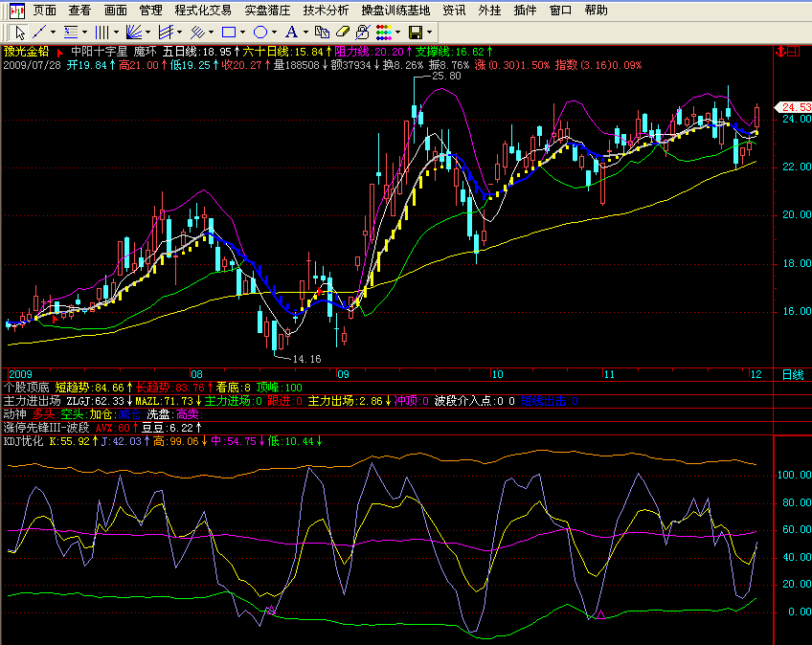Image resolution: width=812 pixels, height=645 pixels.
Task: Open the 程式化交易 menu
Action: (203, 11)
